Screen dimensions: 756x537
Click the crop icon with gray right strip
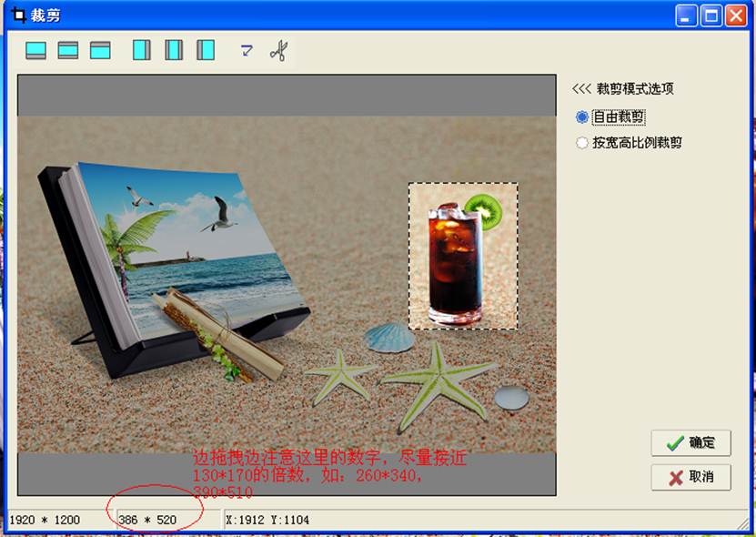click(142, 50)
